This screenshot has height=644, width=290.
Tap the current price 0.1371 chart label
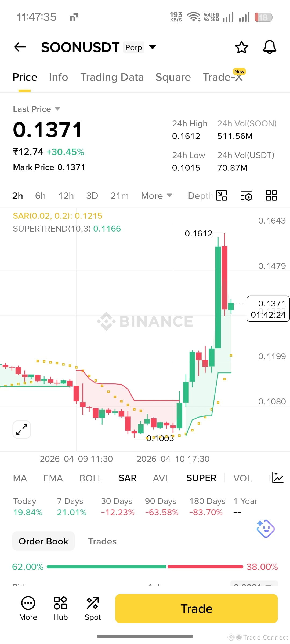(x=268, y=309)
